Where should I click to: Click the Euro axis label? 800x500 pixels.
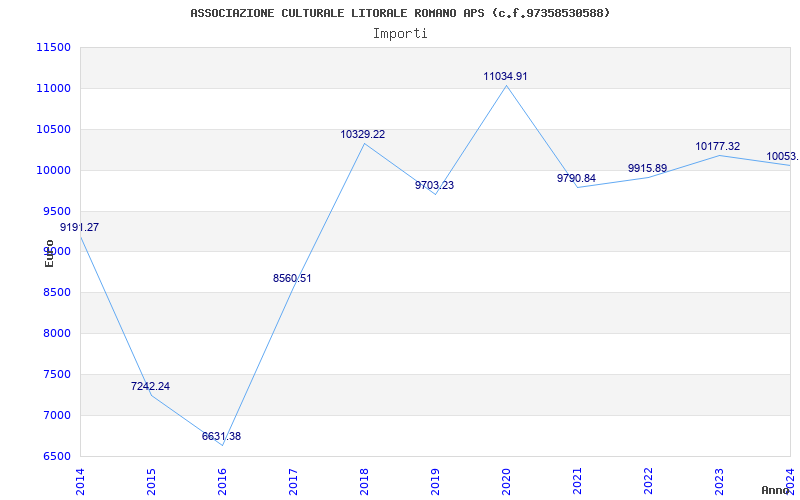coord(49,254)
